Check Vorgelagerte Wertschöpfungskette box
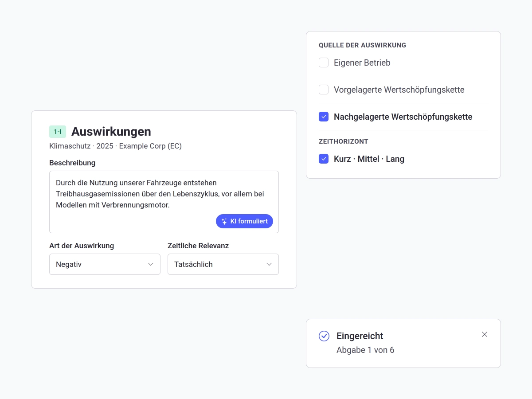 click(x=324, y=90)
